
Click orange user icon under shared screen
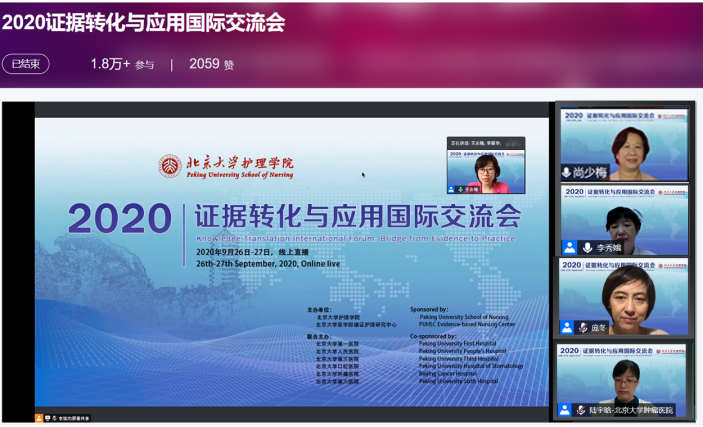(39, 418)
